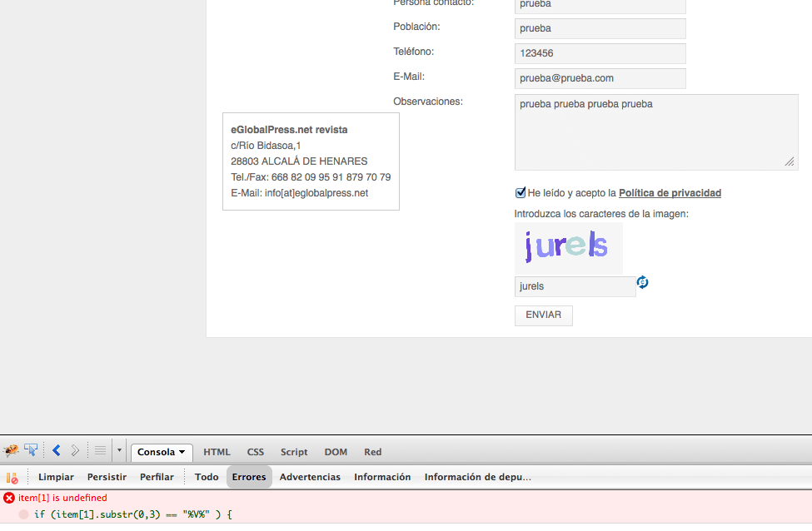812x531 pixels.
Task: Open the Consola panel dropdown
Action: [162, 452]
